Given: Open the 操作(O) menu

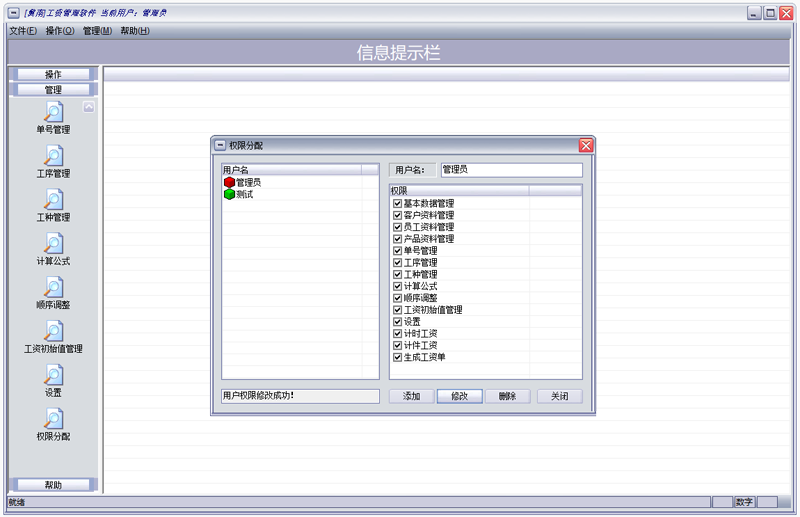Looking at the screenshot, I should point(60,31).
